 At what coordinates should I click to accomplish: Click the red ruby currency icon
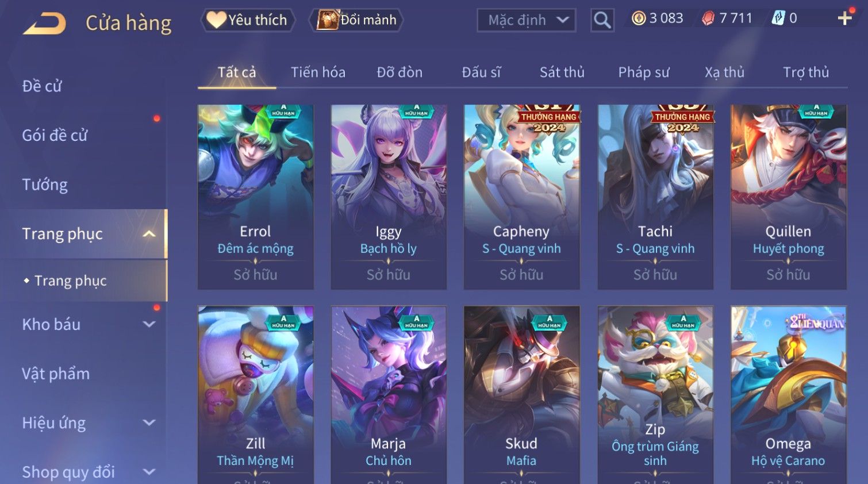point(708,18)
